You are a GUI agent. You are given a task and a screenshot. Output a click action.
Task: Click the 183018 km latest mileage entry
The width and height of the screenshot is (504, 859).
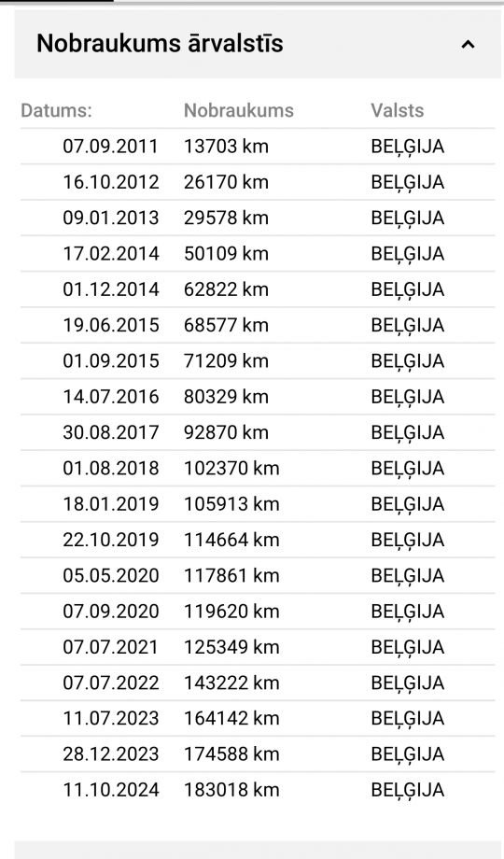231,789
